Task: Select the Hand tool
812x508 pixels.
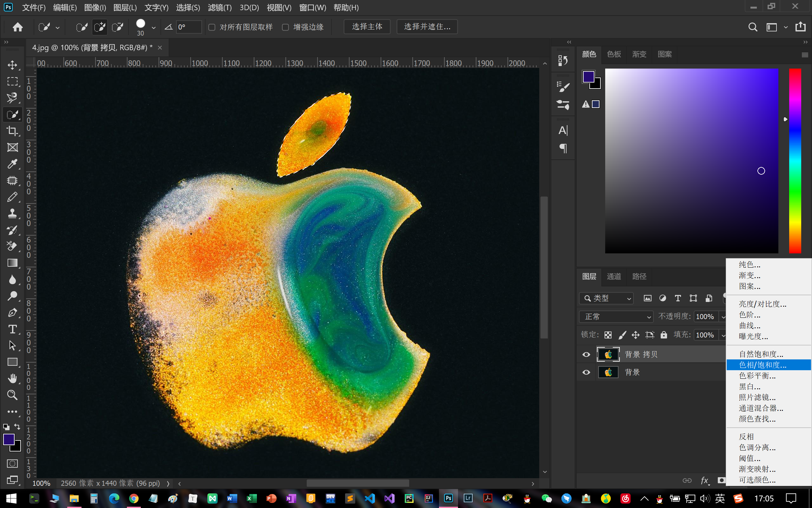Action: click(x=12, y=378)
